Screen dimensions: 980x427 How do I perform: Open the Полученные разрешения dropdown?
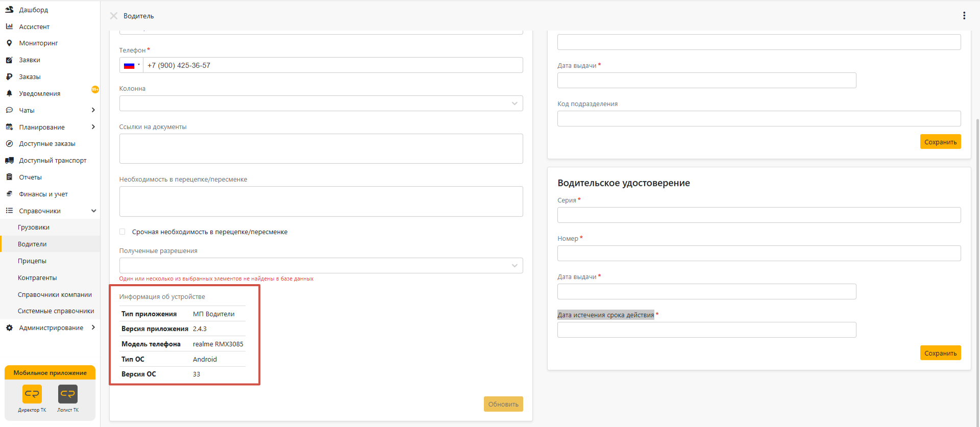(321, 266)
